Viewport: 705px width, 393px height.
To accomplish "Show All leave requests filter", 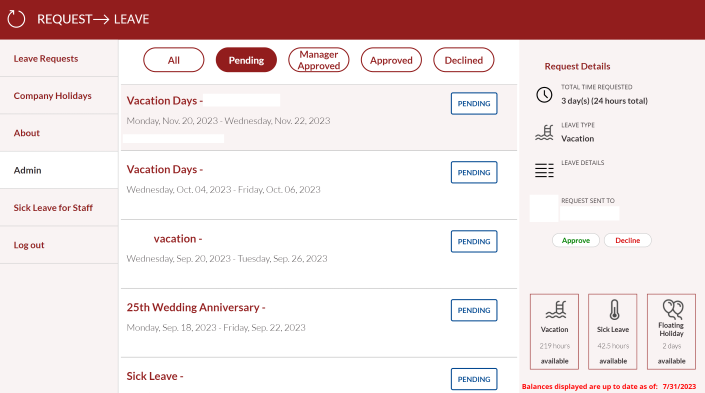I will pos(174,60).
